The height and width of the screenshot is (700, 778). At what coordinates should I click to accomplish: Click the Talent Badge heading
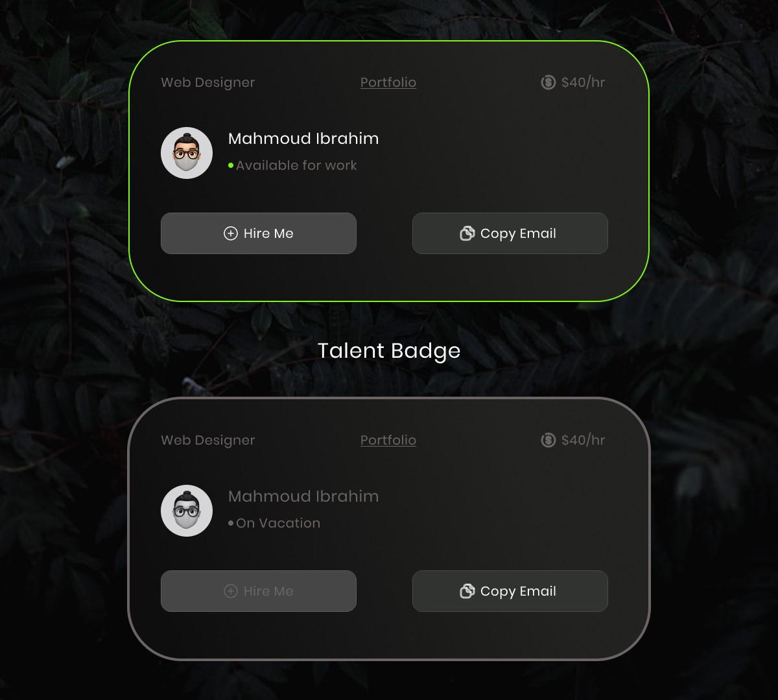click(x=389, y=351)
